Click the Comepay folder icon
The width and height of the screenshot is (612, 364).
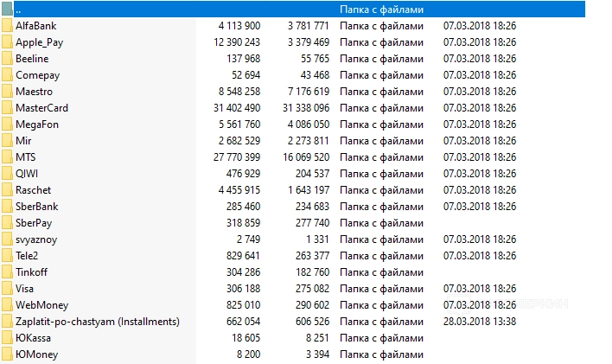pyautogui.click(x=7, y=75)
